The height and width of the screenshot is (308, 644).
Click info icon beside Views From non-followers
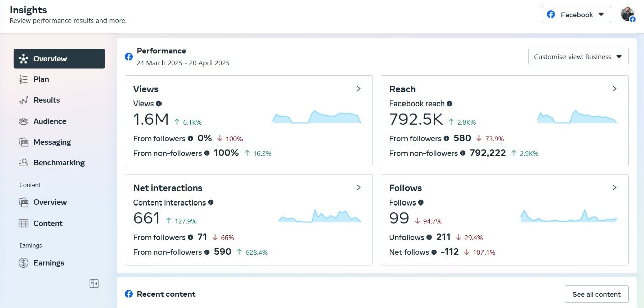(x=207, y=153)
